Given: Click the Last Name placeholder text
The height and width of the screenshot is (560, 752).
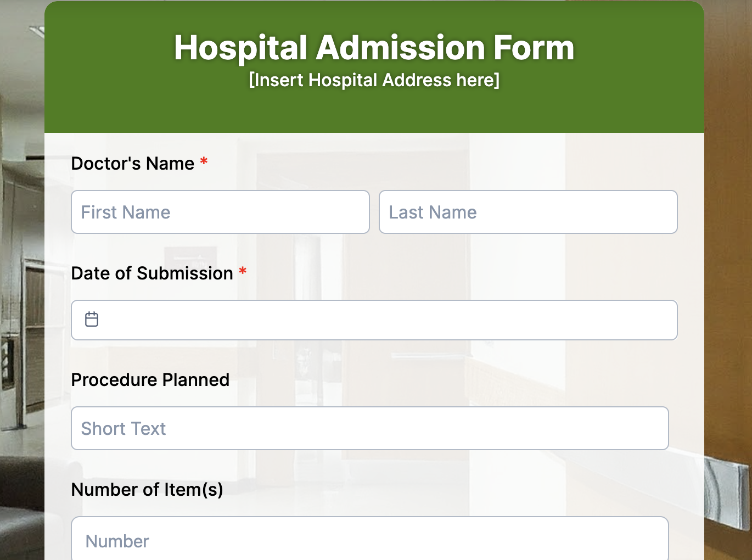Looking at the screenshot, I should pos(432,212).
